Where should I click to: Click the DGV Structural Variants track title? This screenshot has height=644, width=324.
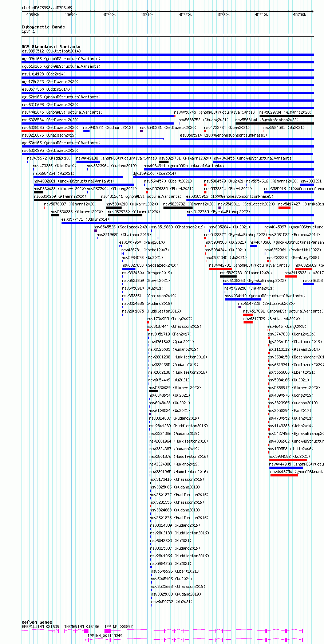click(51, 47)
